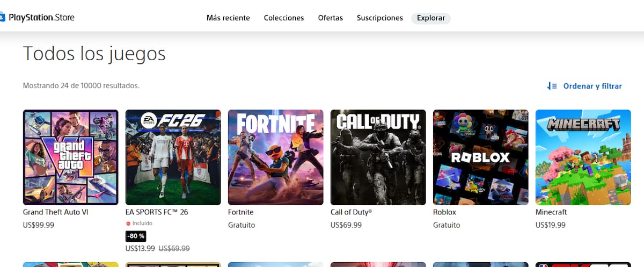The height and width of the screenshot is (267, 644).
Task: Click the US$13.99 sale price
Action: pyautogui.click(x=141, y=248)
